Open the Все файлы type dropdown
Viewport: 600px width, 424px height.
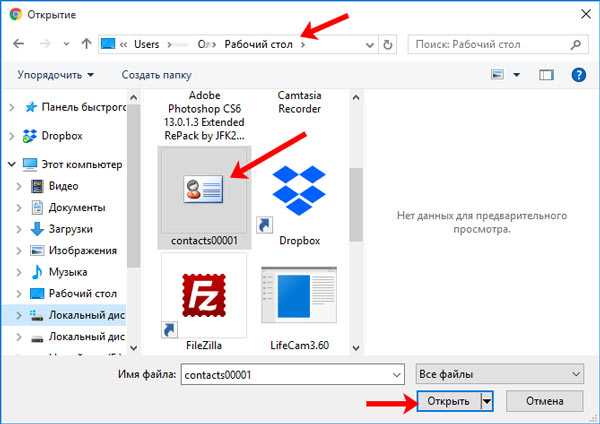pos(500,374)
